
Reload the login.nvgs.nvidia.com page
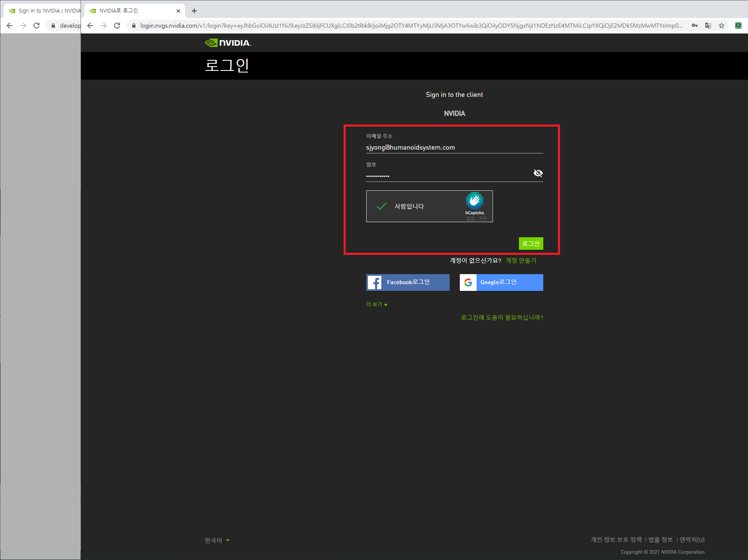click(x=117, y=26)
